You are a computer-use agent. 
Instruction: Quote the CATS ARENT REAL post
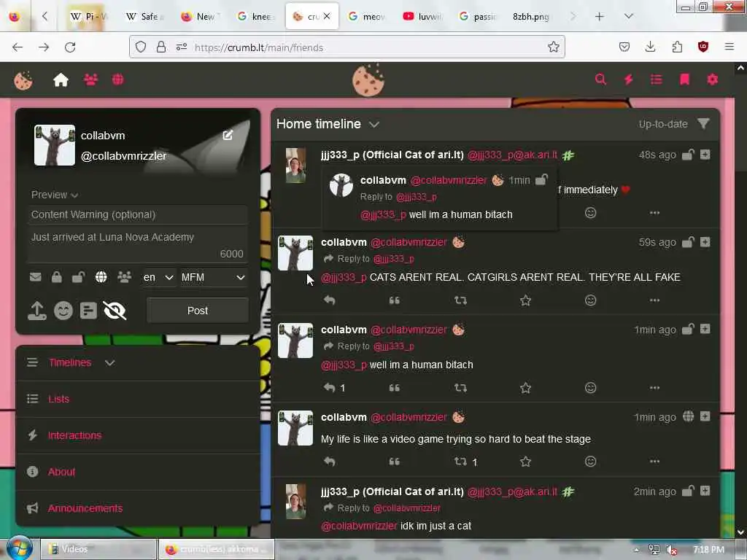tap(394, 300)
